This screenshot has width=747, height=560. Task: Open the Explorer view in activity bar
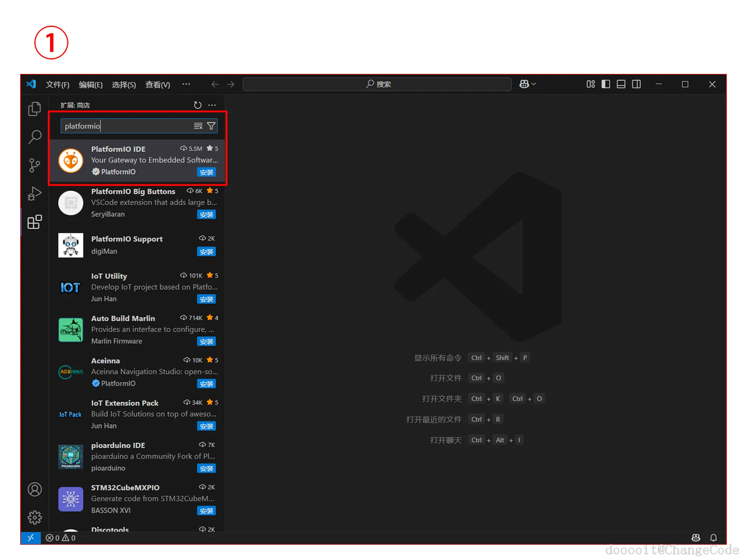(34, 109)
